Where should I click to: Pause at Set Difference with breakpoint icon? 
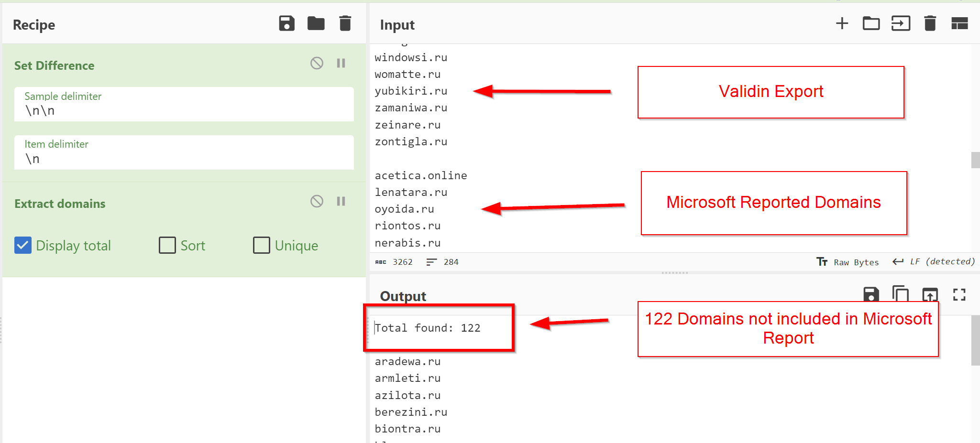[x=341, y=63]
